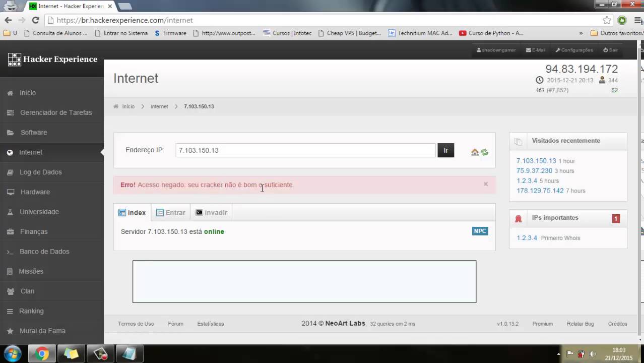Click the green refresh icon beside Ir
Screen dimensions: 644x363
484,152
